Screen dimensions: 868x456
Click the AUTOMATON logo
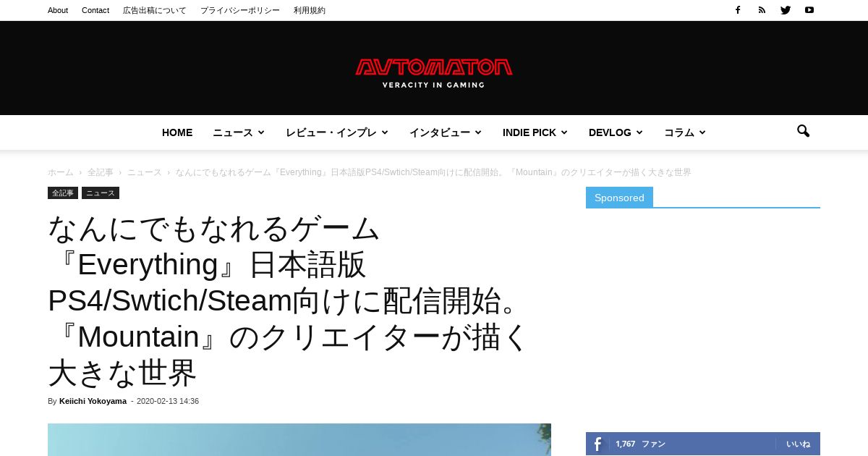click(x=434, y=73)
